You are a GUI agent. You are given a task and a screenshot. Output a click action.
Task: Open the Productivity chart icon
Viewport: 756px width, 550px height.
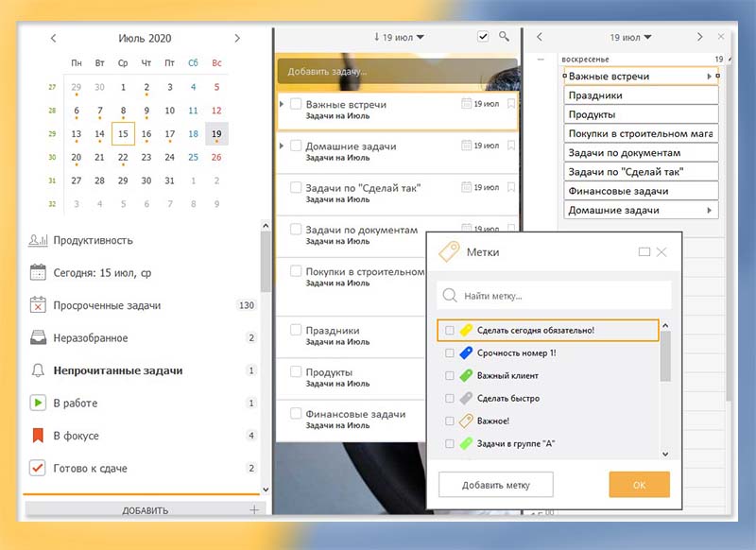point(38,240)
